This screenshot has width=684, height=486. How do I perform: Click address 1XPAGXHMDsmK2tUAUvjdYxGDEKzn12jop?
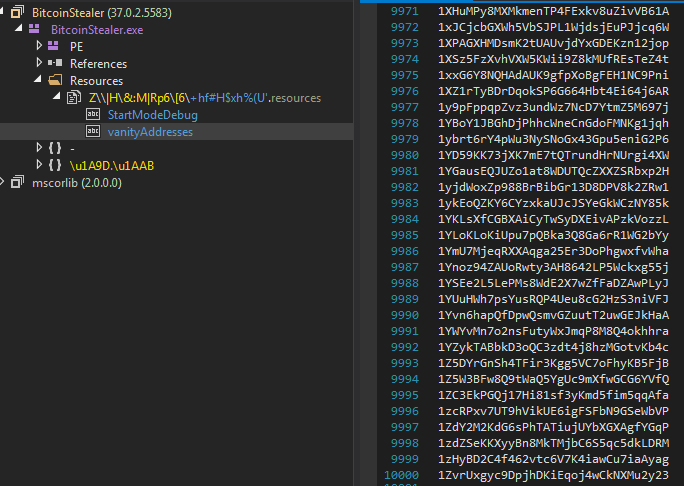point(553,43)
